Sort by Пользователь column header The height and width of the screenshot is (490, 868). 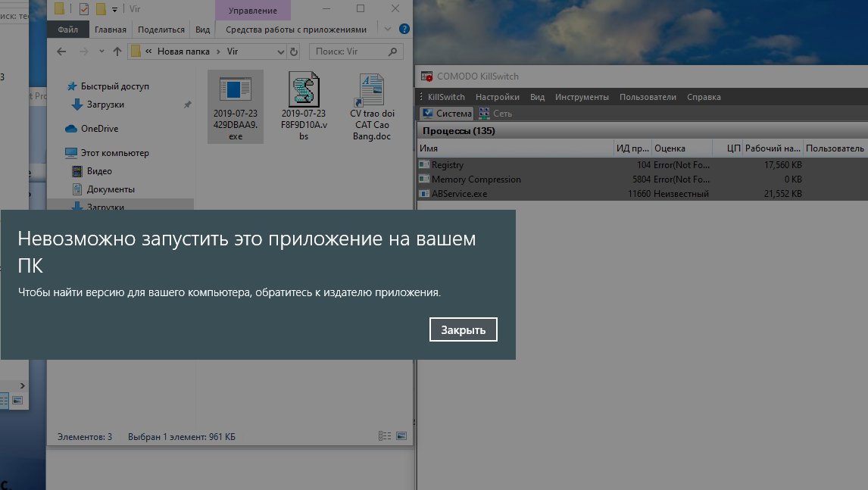point(835,148)
